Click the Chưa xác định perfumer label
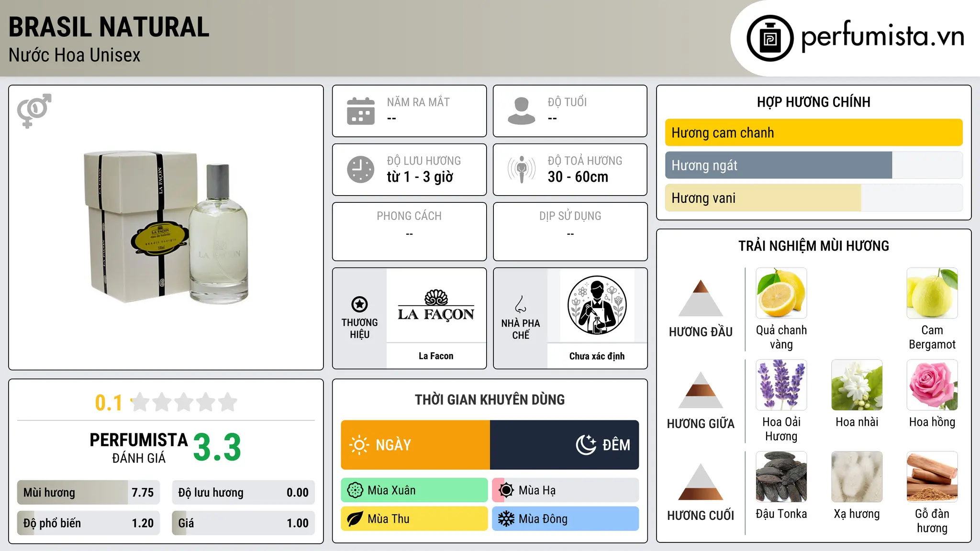This screenshot has height=551, width=980. [597, 356]
